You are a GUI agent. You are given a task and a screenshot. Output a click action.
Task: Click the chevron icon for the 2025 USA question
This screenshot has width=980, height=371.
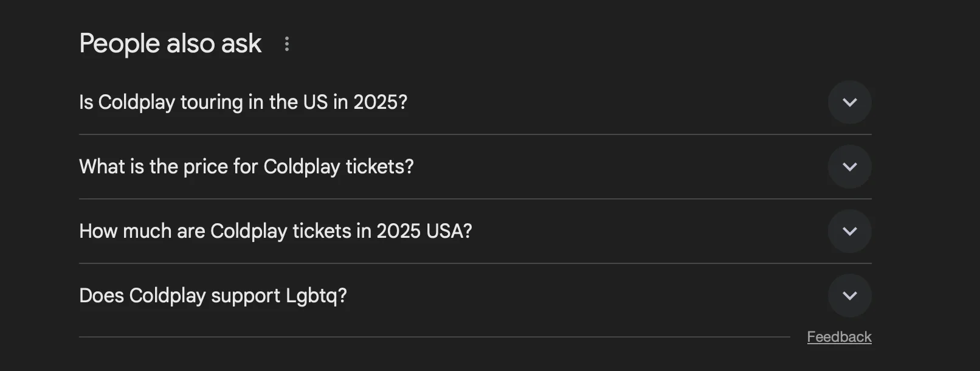pyautogui.click(x=849, y=231)
